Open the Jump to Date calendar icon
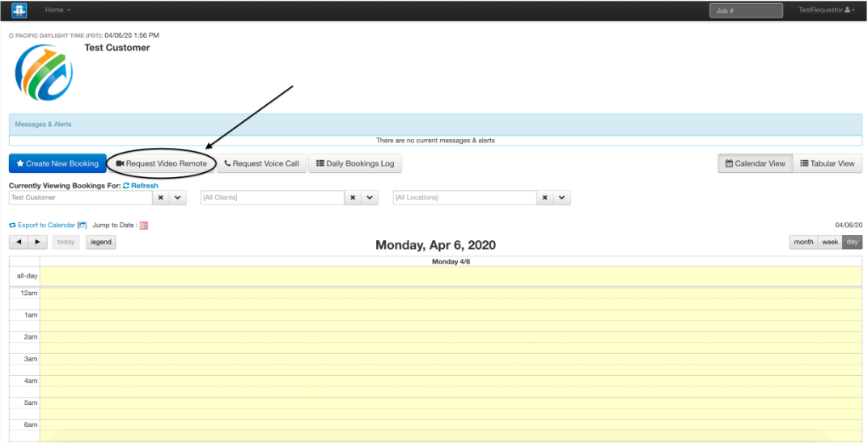 (x=144, y=226)
